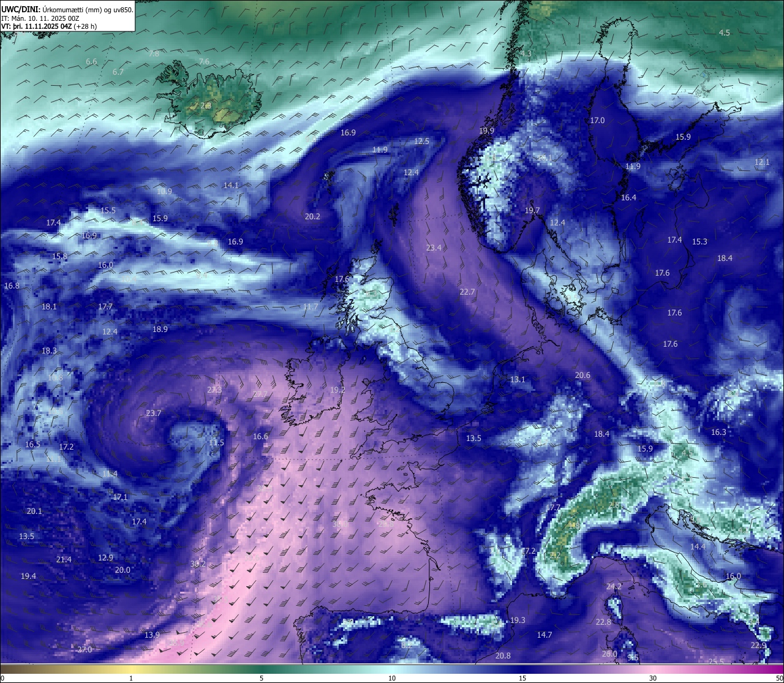784x683 pixels.
Task: Click the map value 11.7
Action: tap(311, 306)
